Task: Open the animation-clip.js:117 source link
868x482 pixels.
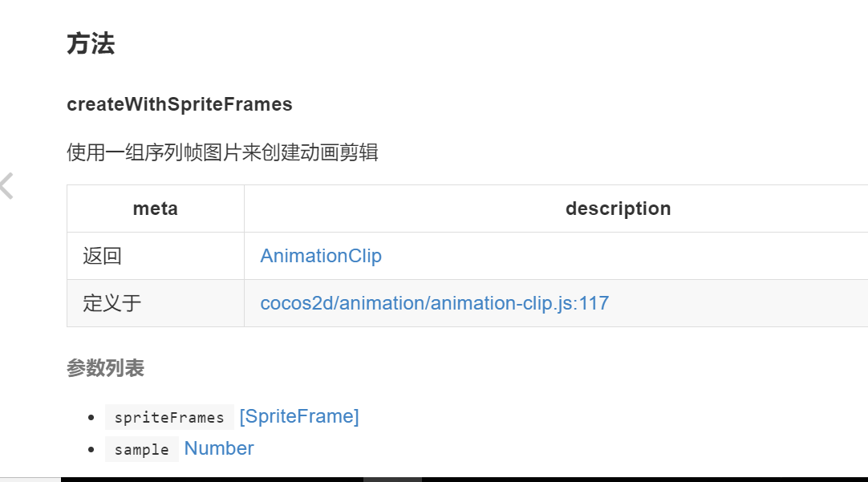Action: point(434,303)
